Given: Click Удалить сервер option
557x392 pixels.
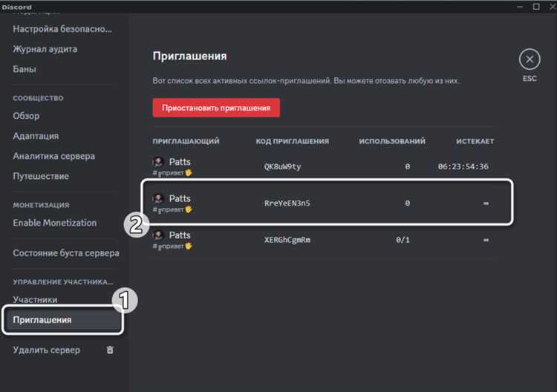Looking at the screenshot, I should pyautogui.click(x=46, y=350).
